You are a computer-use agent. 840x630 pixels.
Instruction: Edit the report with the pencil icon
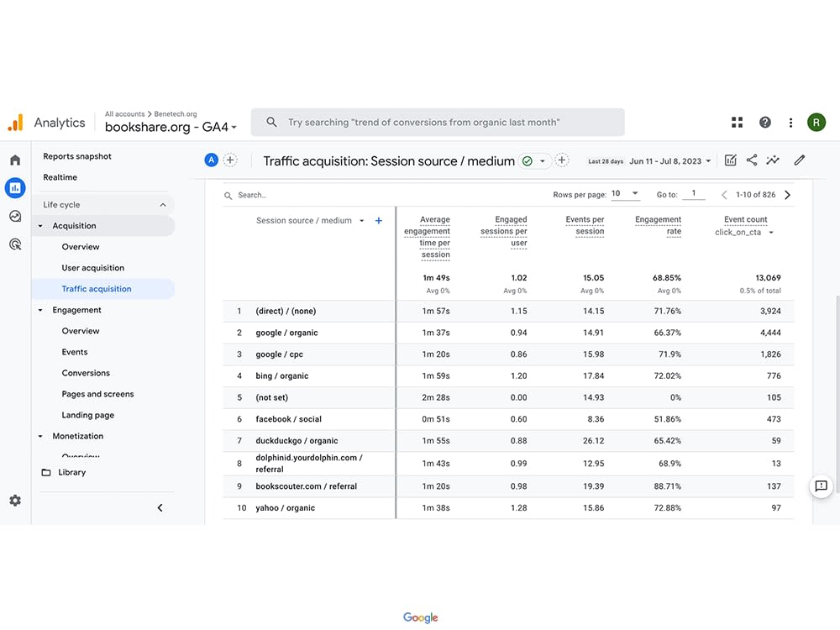[799, 160]
